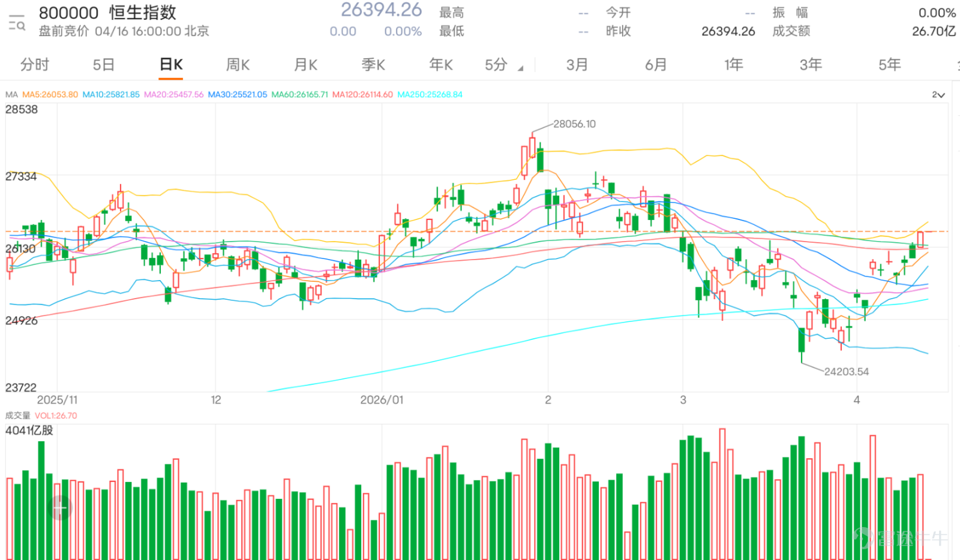The height and width of the screenshot is (560, 960).
Task: Choose the 1年 time range
Action: [733, 65]
